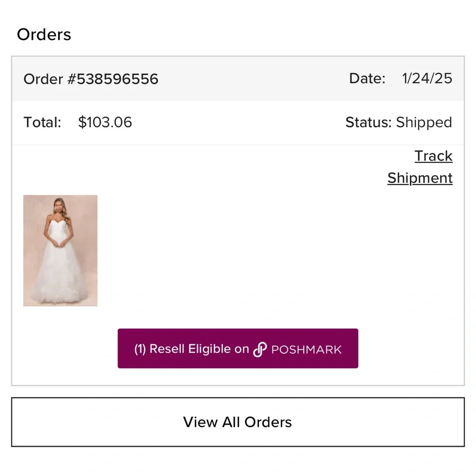Click the Orders section heading
476x476 pixels.
(x=44, y=35)
